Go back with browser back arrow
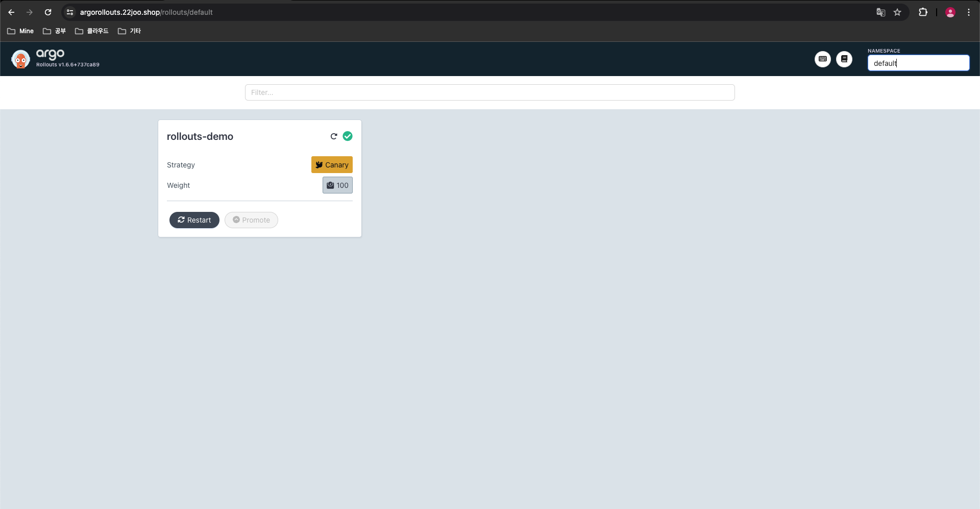980x509 pixels. (x=11, y=12)
